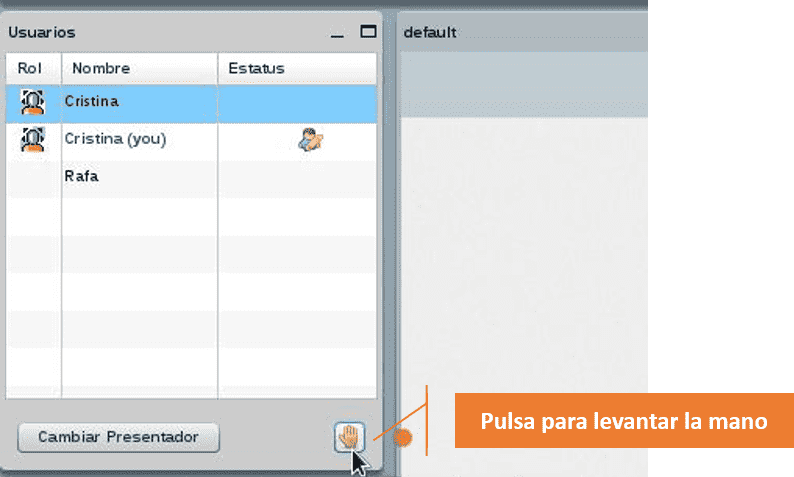
Task: Click the Usuarios panel title
Action: pos(42,32)
